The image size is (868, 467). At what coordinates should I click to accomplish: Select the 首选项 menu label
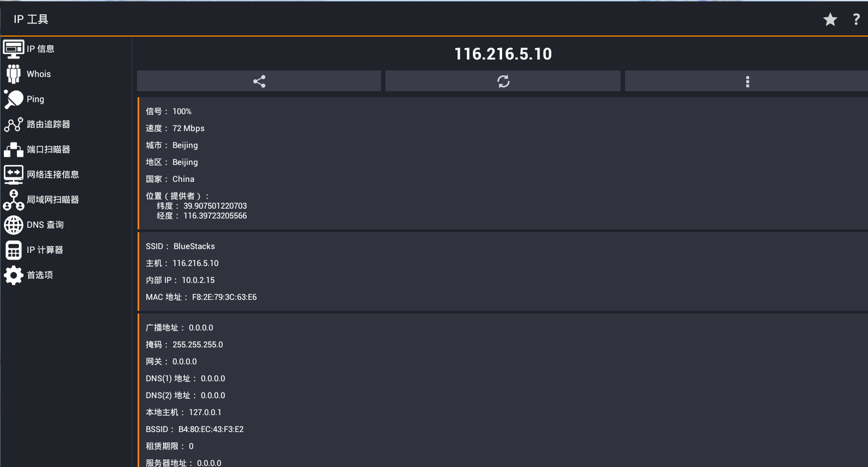[x=40, y=275]
